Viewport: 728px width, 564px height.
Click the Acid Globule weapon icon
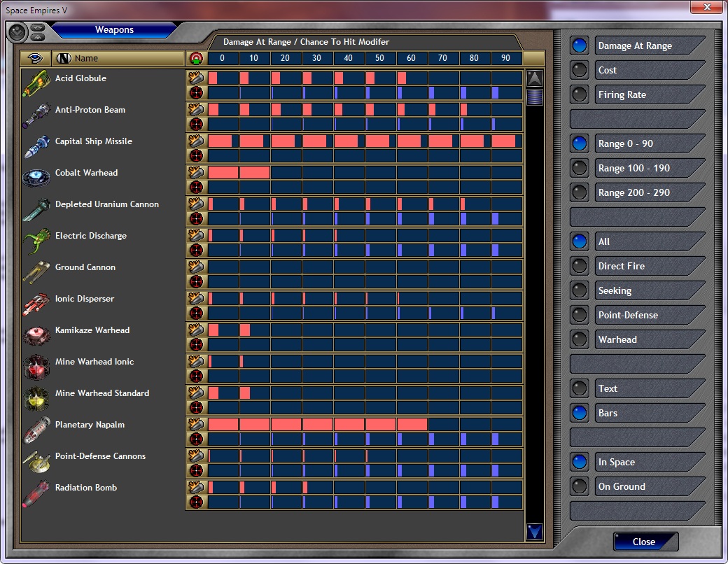(x=36, y=84)
